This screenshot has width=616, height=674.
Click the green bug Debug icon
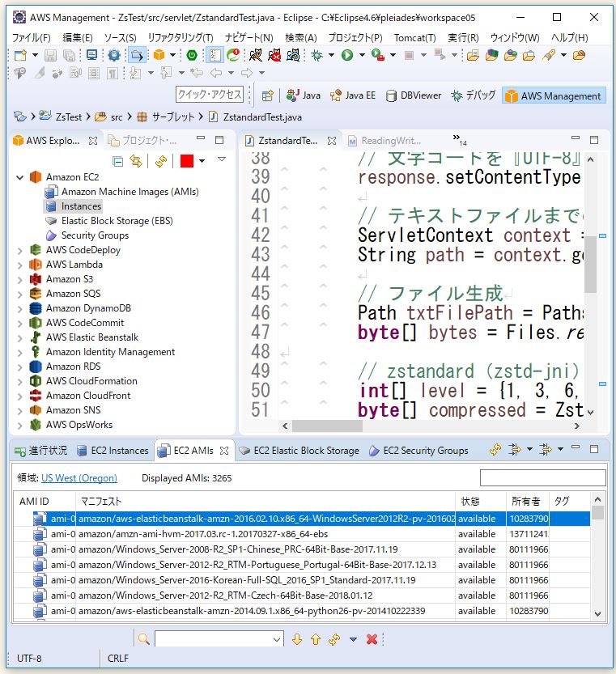click(317, 55)
